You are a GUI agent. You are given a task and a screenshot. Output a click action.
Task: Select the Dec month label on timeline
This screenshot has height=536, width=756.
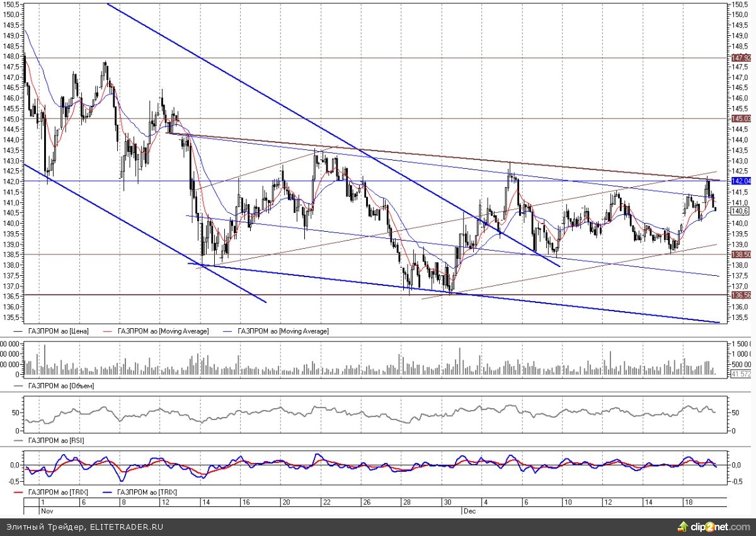click(468, 511)
